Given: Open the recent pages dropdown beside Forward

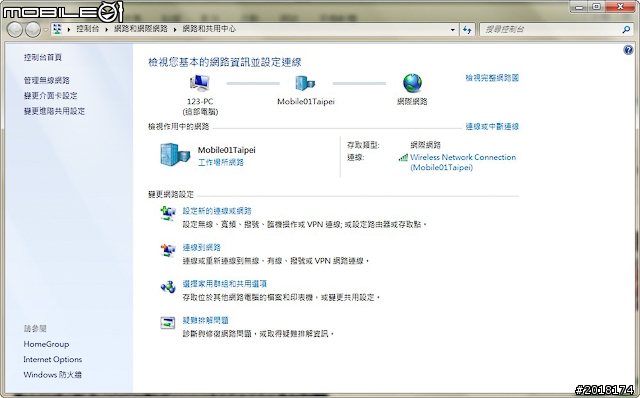Looking at the screenshot, I should [x=45, y=30].
